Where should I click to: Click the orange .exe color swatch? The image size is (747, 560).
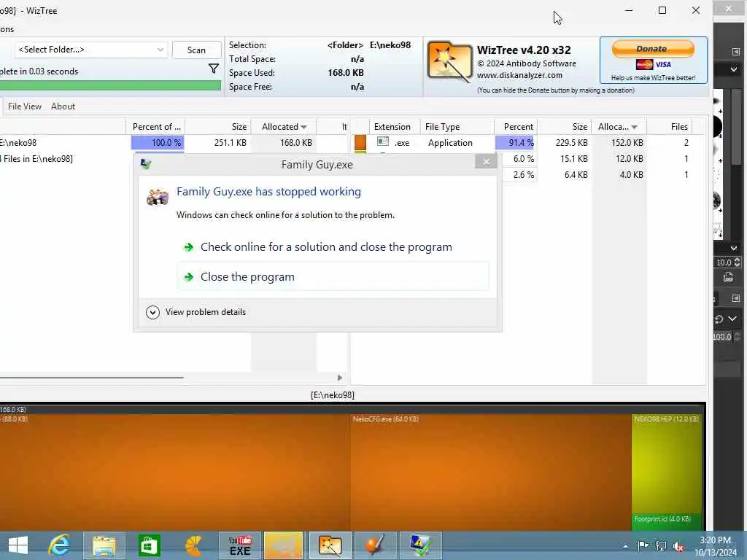(x=360, y=142)
